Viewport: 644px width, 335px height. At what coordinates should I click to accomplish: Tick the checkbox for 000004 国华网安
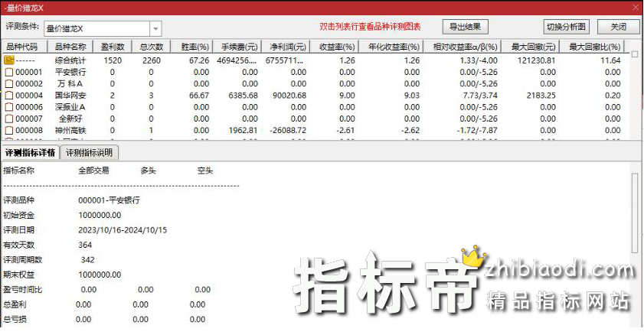coord(9,96)
